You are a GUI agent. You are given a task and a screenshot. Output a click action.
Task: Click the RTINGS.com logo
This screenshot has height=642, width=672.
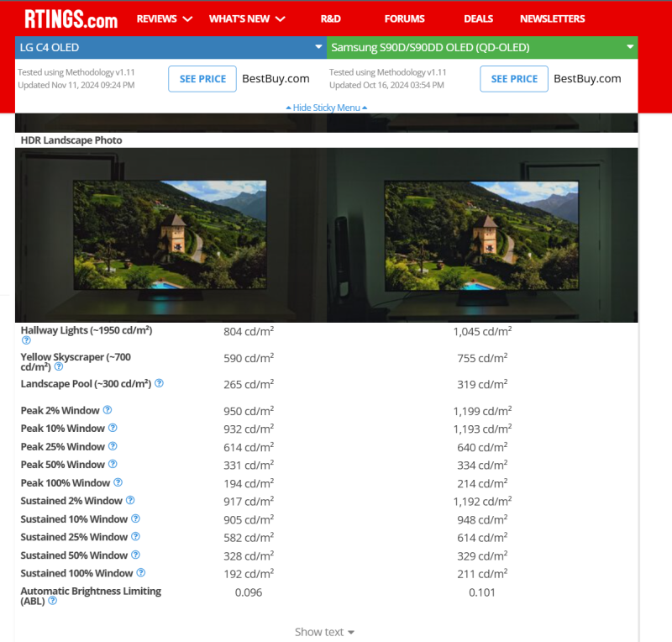(71, 19)
